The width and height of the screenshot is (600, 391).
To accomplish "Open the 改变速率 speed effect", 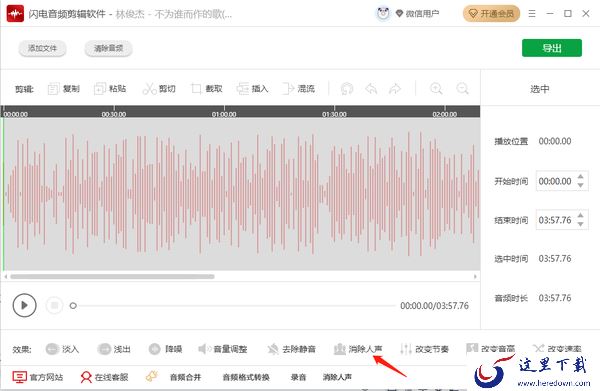I will click(x=557, y=349).
